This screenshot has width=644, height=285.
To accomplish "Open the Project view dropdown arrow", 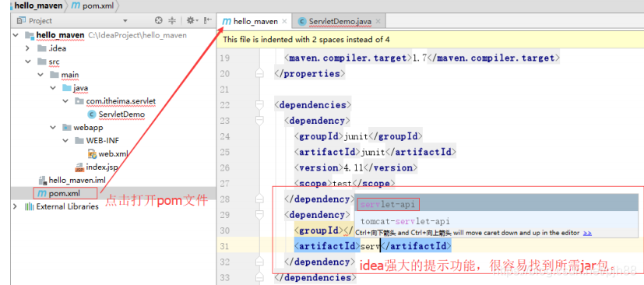I will pos(125,20).
